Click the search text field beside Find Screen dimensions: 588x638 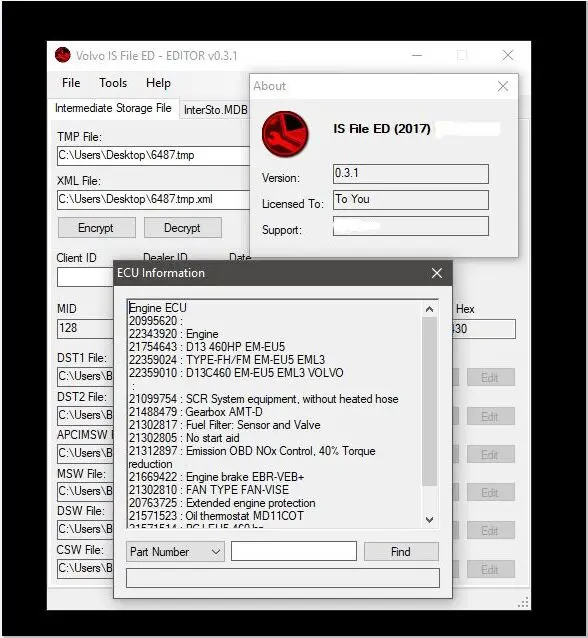pyautogui.click(x=294, y=551)
